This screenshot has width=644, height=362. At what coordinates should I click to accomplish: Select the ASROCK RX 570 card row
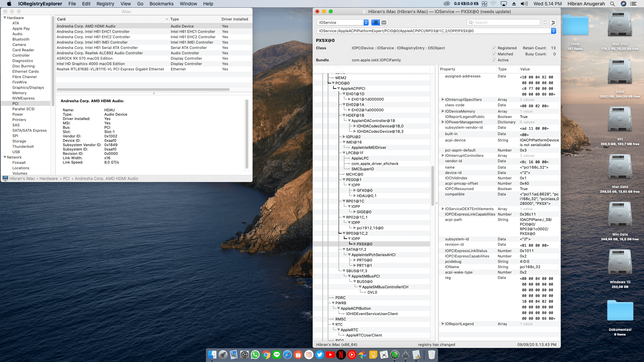[x=85, y=58]
